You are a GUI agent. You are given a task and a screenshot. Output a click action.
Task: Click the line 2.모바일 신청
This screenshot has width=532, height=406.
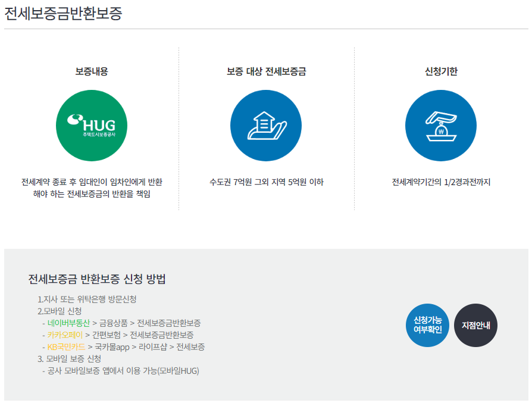(x=60, y=311)
